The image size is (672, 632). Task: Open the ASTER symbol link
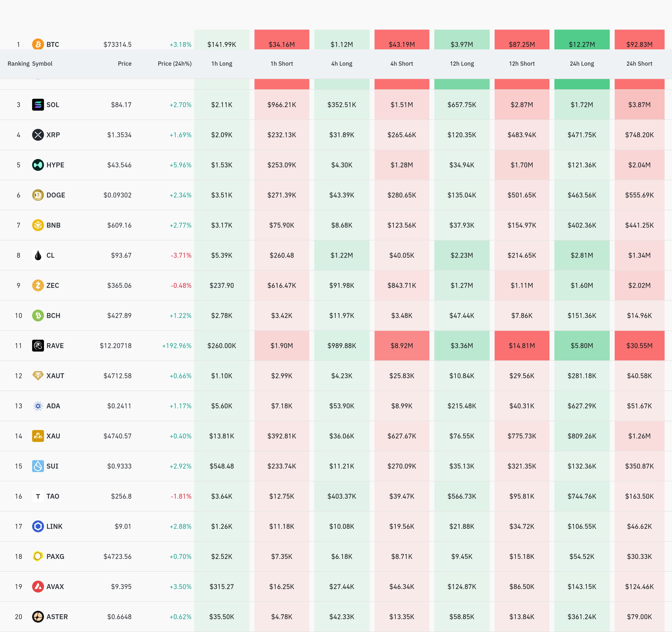pyautogui.click(x=57, y=617)
